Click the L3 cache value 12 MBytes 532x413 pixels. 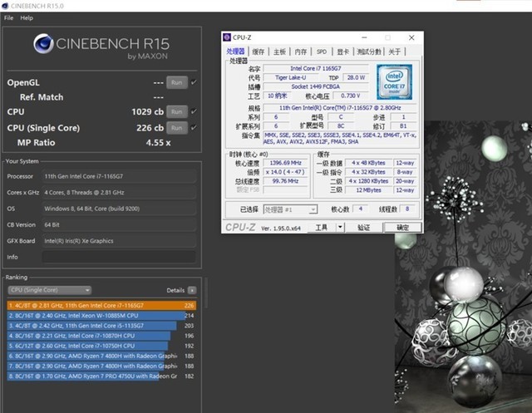(x=369, y=190)
